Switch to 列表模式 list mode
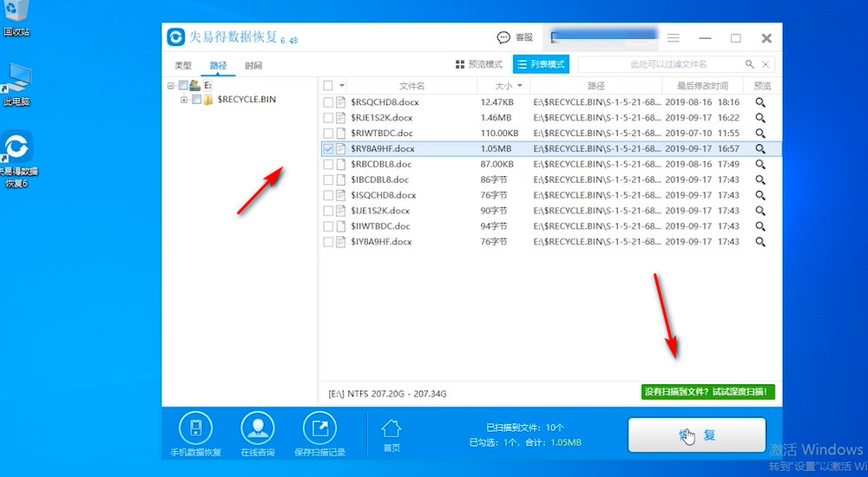868x477 pixels. [x=542, y=64]
